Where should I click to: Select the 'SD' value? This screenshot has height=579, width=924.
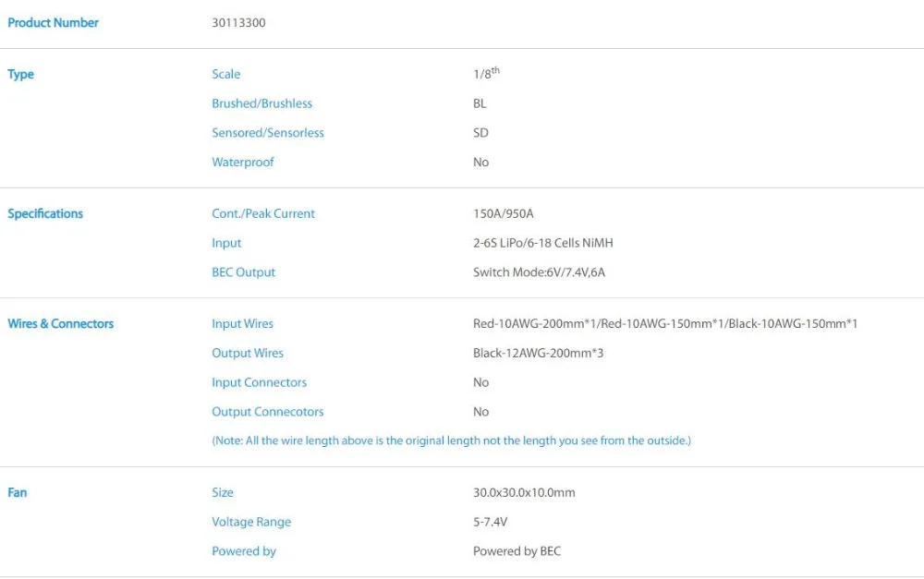click(480, 133)
